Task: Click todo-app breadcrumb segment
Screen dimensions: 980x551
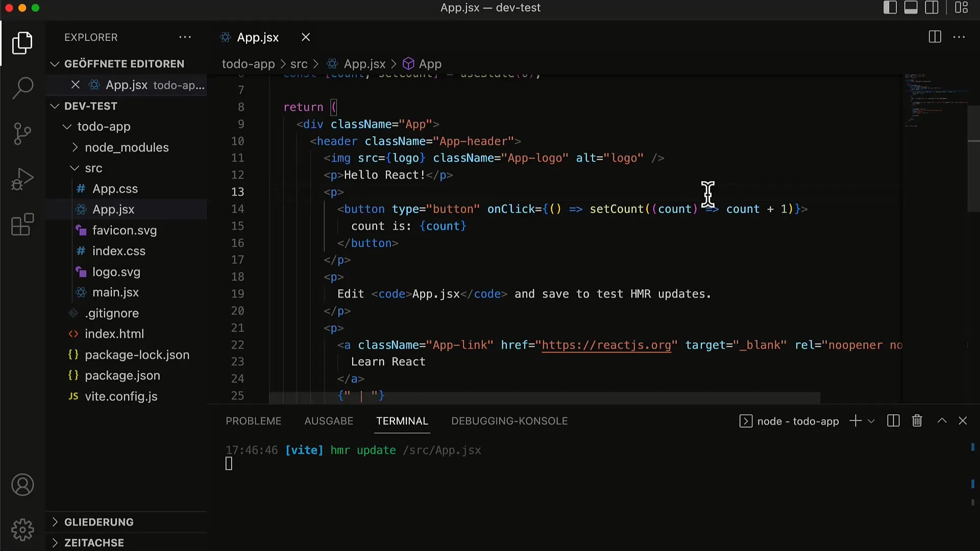Action: tap(248, 64)
